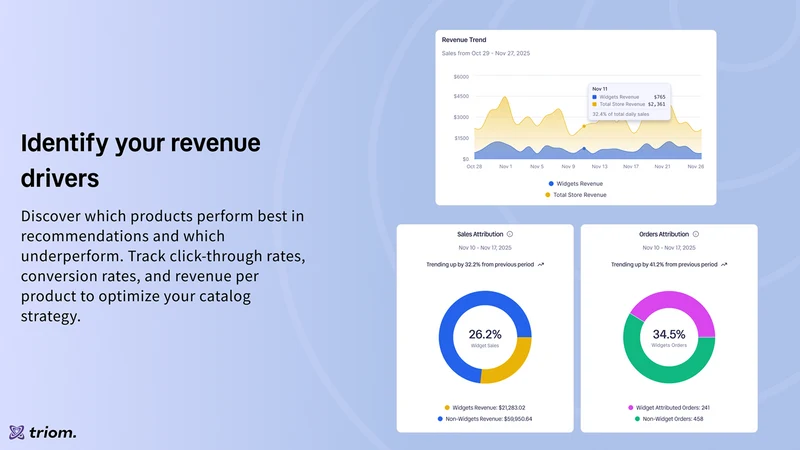Image resolution: width=800 pixels, height=450 pixels.
Task: Click "Widgets Revenue: $21,283.02" label
Action: click(x=489, y=408)
